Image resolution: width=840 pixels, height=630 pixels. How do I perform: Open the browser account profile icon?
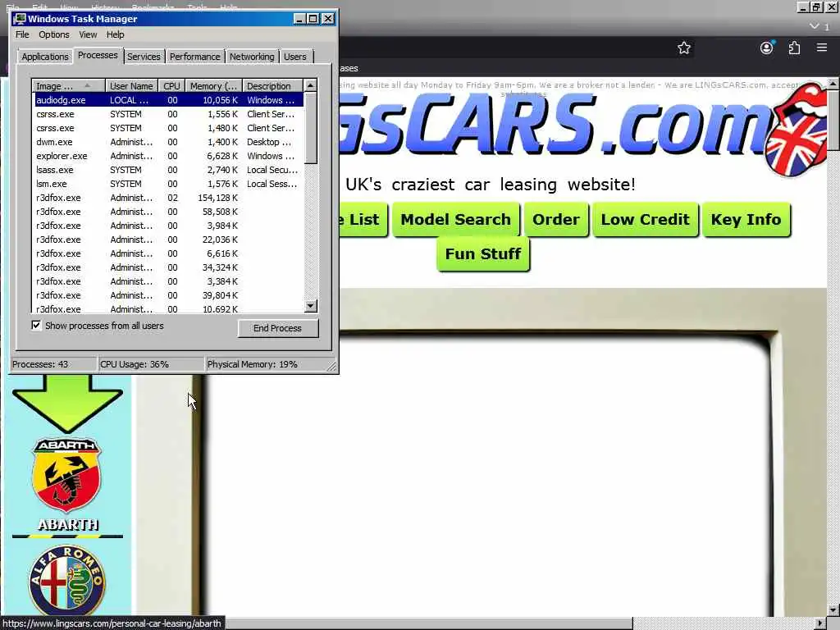point(767,48)
